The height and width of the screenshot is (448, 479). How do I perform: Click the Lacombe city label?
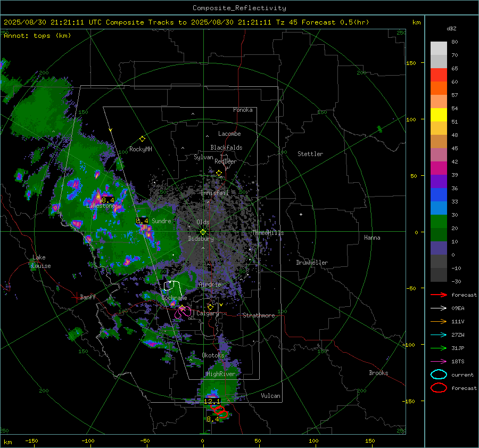pos(229,134)
